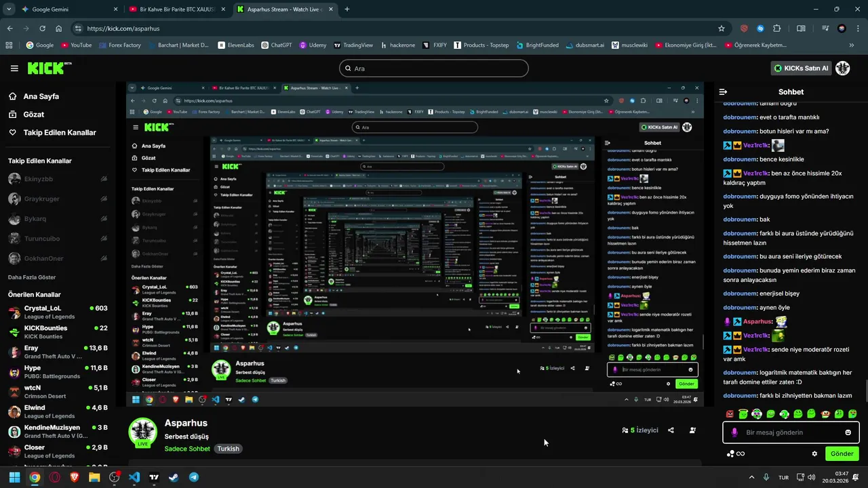The image size is (868, 488).
Task: Toggle the Graykruger channel hide icon
Action: [104, 199]
